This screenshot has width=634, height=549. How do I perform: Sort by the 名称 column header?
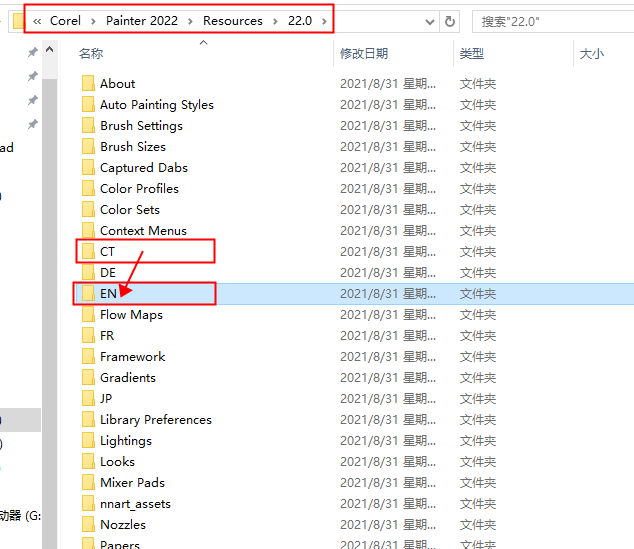(91, 53)
